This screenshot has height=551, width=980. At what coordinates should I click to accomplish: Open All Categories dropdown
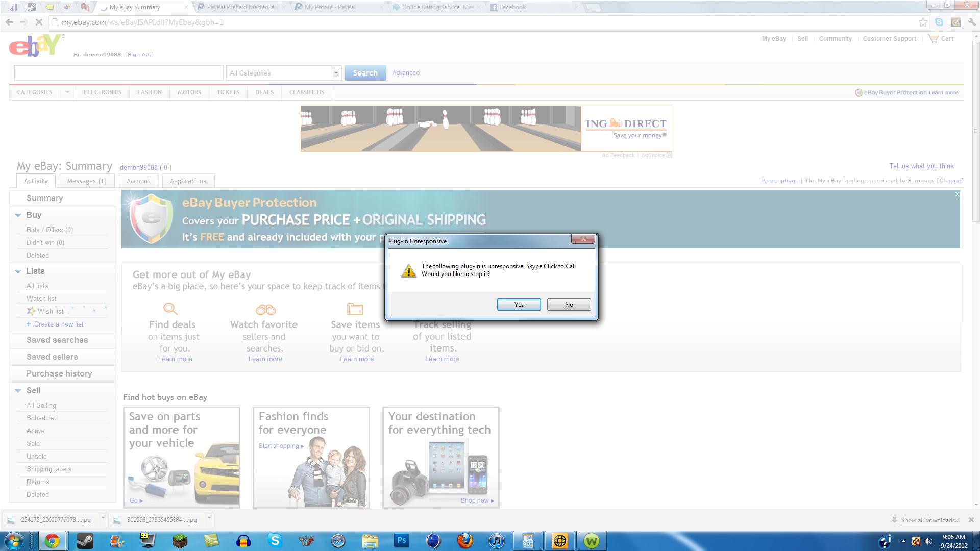click(x=283, y=73)
